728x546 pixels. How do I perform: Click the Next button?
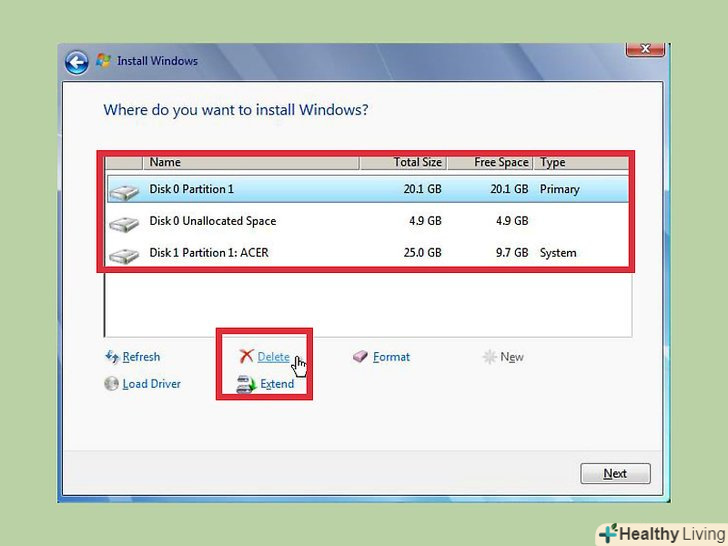[615, 474]
